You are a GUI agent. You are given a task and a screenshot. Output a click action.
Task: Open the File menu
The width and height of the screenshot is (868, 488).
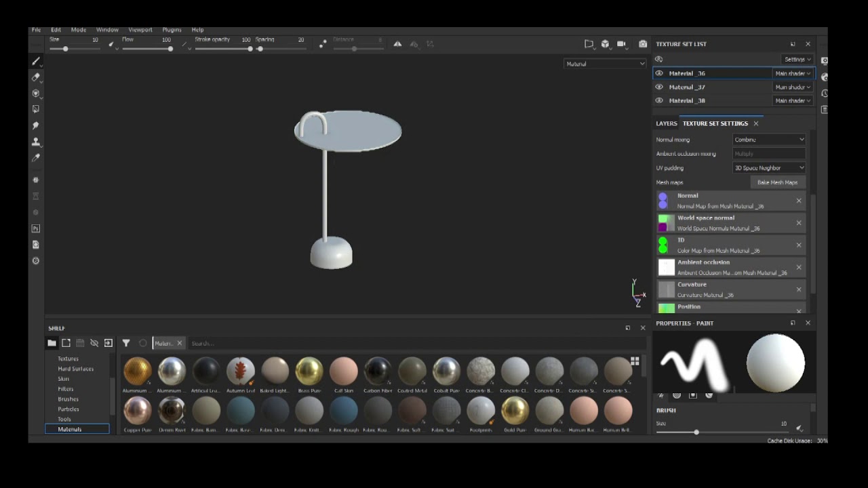point(36,30)
